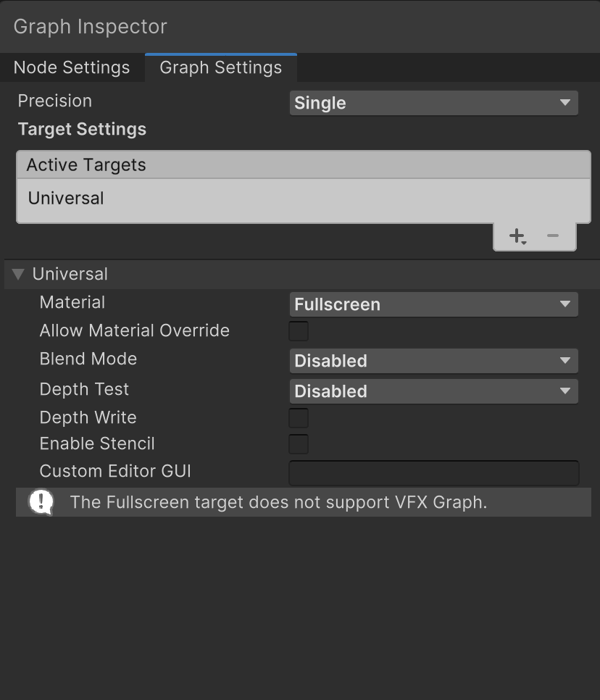Click the plus icon to add a target
This screenshot has width=600, height=700.
(517, 236)
